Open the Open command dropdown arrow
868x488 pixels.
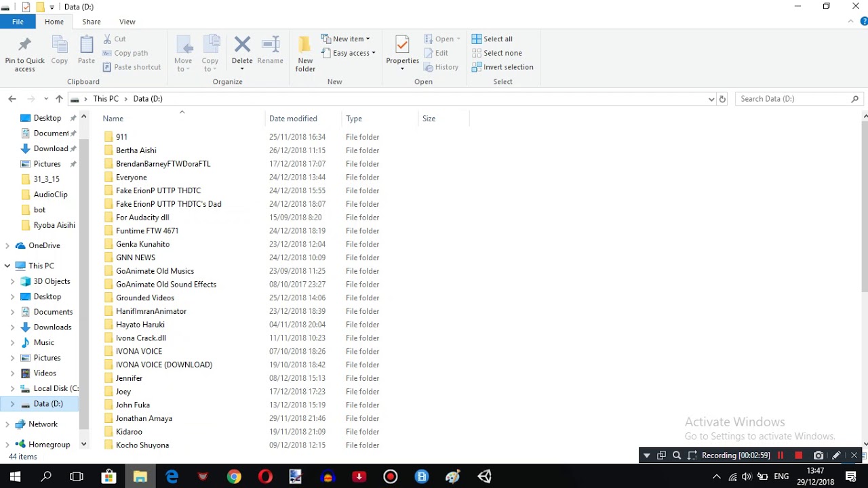(458, 39)
